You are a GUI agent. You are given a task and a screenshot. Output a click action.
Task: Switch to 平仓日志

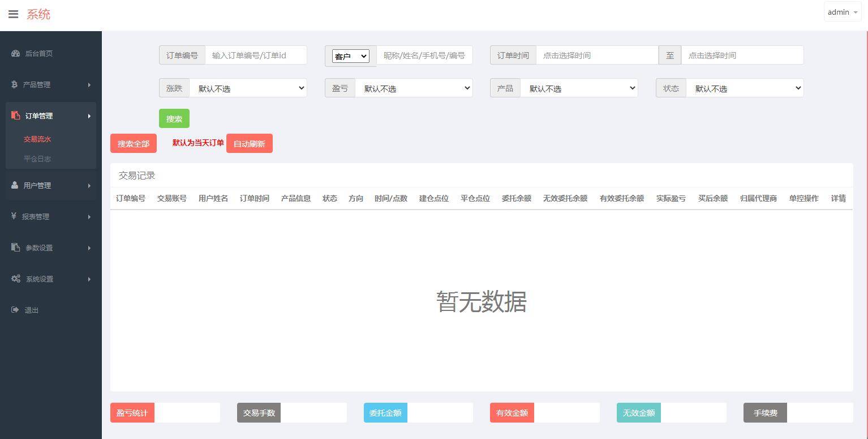(x=37, y=159)
